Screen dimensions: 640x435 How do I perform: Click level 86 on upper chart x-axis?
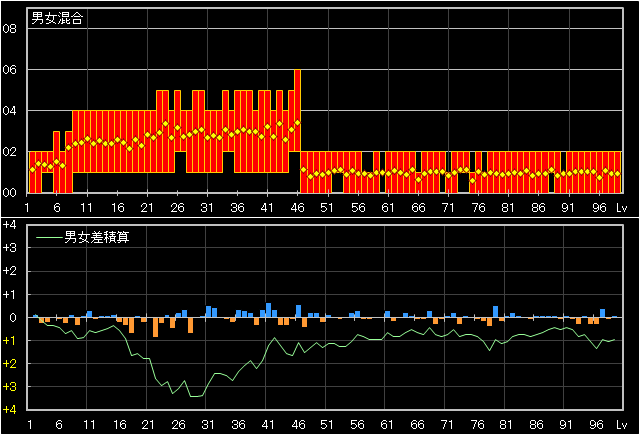point(538,208)
